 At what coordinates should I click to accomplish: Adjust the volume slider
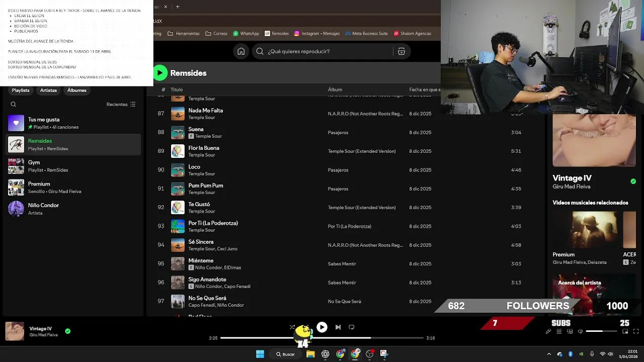pos(602,331)
